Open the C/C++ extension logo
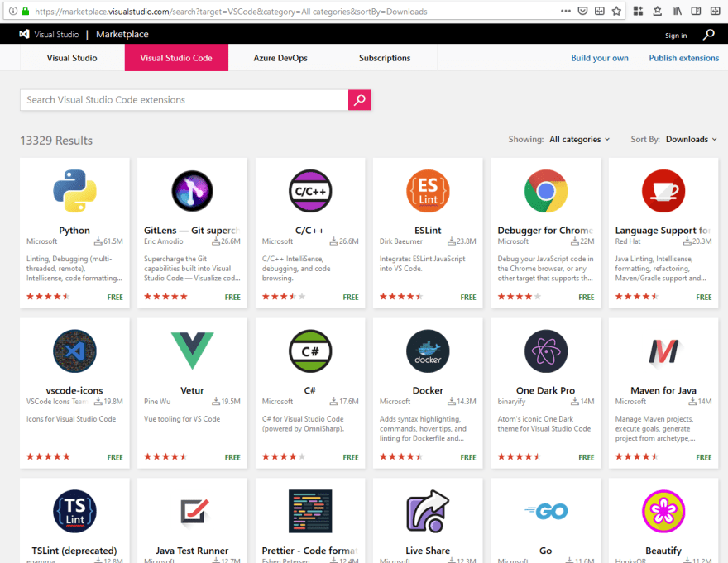The width and height of the screenshot is (728, 563). (310, 191)
